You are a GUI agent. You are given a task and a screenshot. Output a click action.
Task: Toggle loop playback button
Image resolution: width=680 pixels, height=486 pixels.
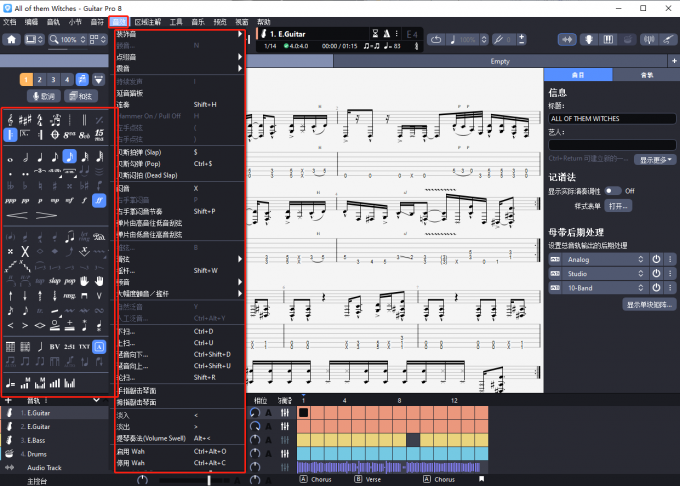[x=436, y=40]
